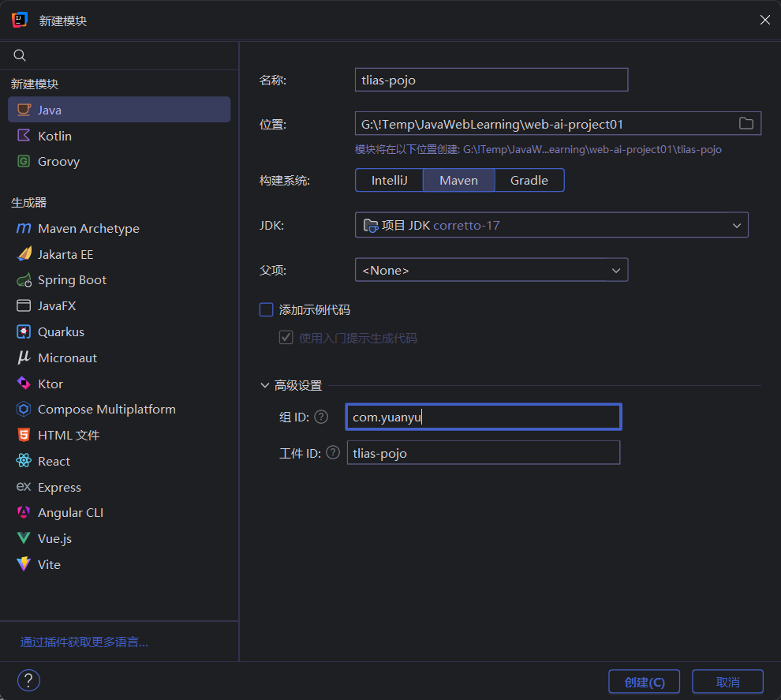Enable the 添加示例代码 checkbox

click(267, 310)
